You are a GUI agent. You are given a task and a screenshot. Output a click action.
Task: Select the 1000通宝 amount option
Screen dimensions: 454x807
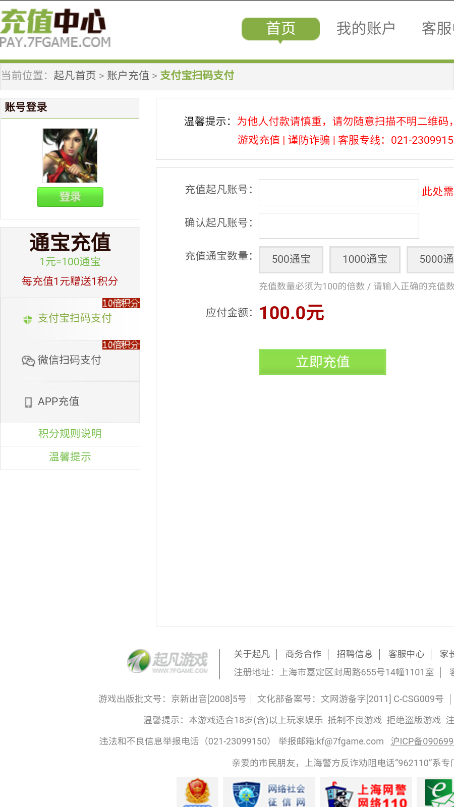point(364,259)
